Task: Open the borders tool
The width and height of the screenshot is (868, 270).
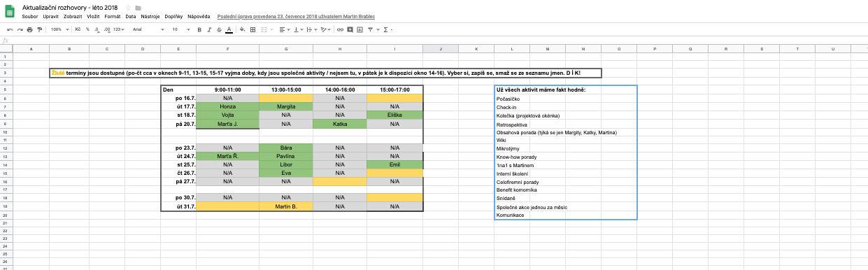Action: click(x=252, y=29)
